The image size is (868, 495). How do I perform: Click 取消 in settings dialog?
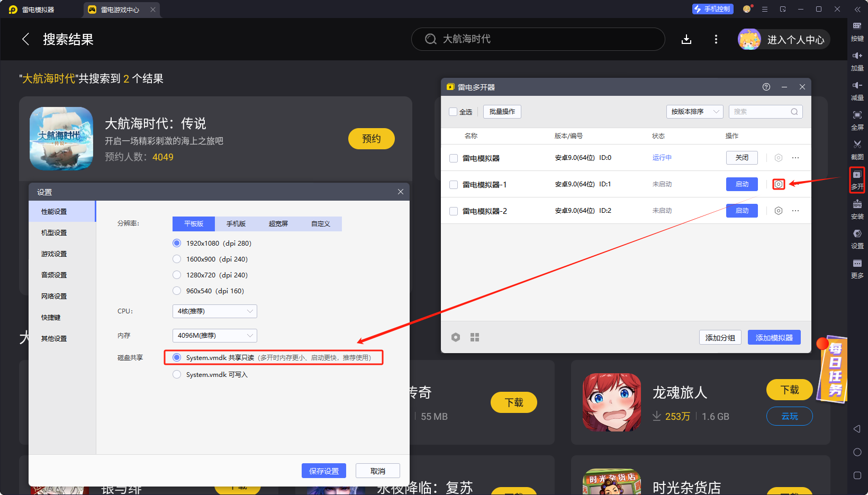[378, 471]
